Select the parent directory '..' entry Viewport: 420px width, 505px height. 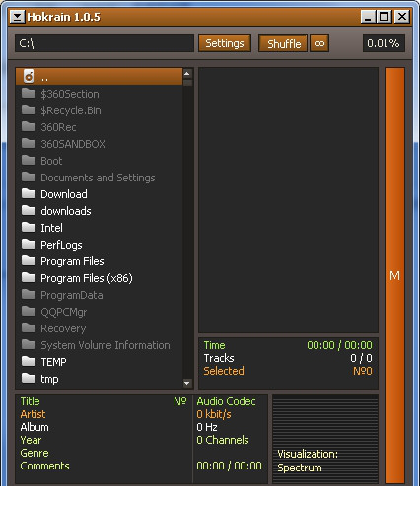pos(99,77)
